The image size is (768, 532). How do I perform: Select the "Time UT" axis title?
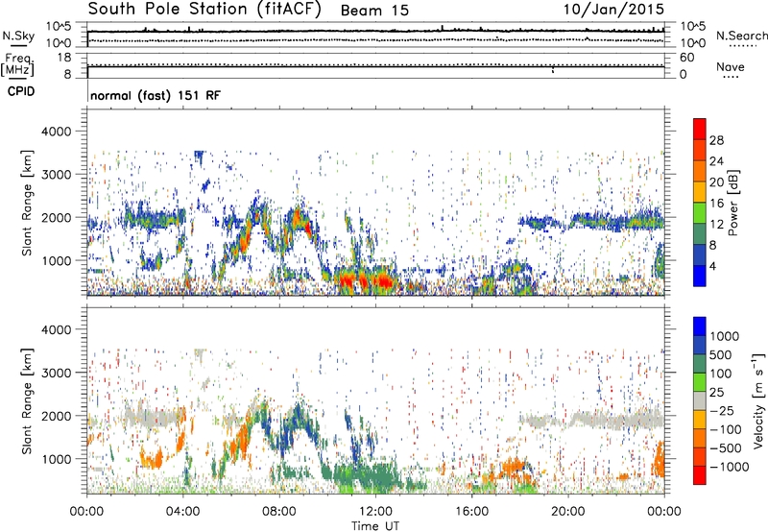[375, 526]
